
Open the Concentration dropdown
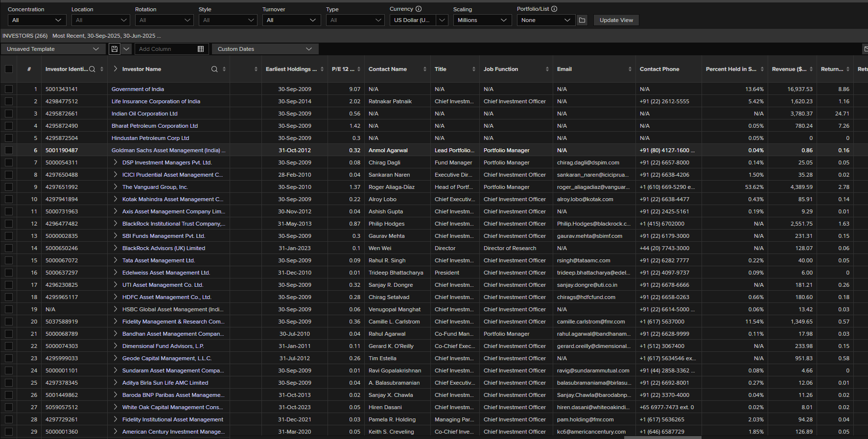point(37,20)
